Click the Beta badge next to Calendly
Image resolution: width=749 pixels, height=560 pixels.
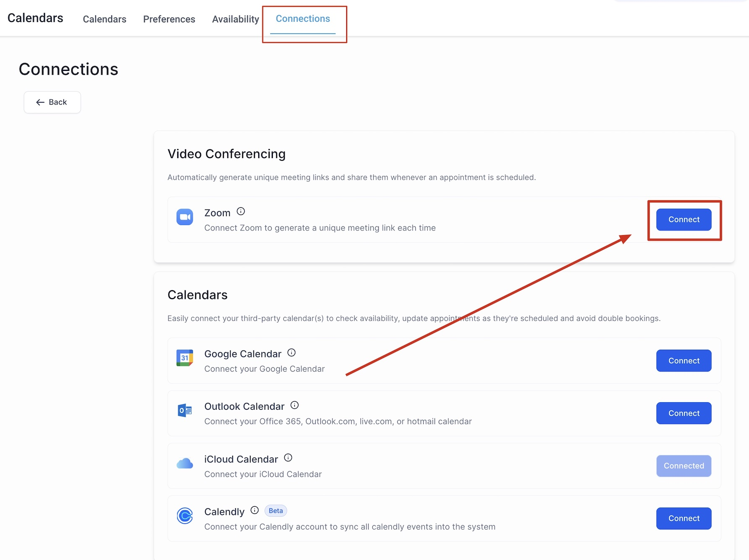coord(276,511)
